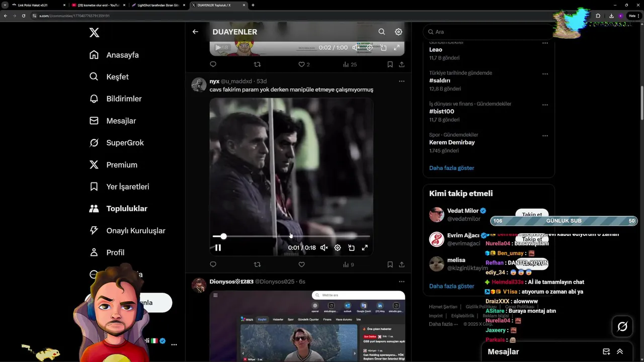Open more options on Dionysos's post
644x362 pixels.
[x=401, y=282]
